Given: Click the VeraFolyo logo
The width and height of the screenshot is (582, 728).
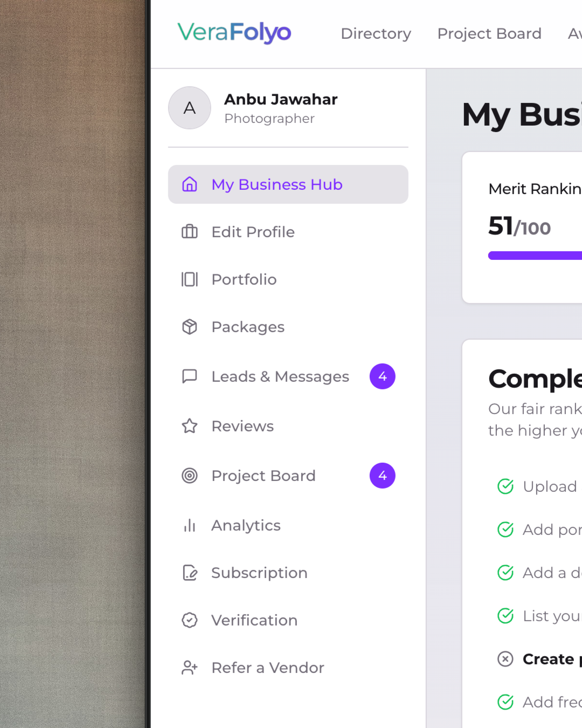Looking at the screenshot, I should (x=234, y=32).
